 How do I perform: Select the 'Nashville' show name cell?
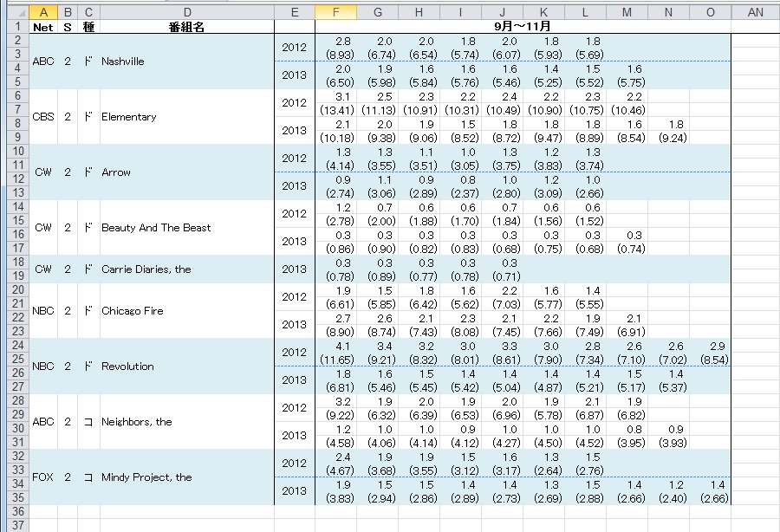pyautogui.click(x=187, y=62)
